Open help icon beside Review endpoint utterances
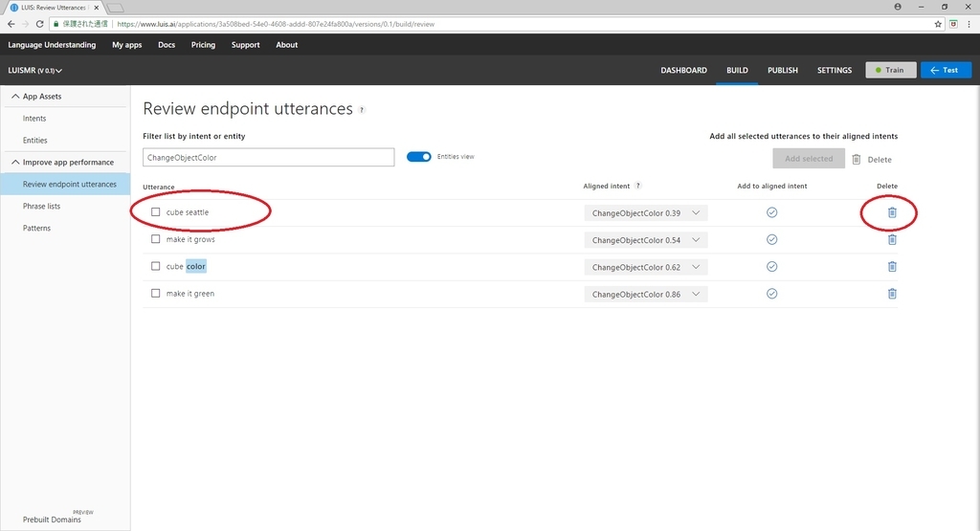980x531 pixels. 361,110
